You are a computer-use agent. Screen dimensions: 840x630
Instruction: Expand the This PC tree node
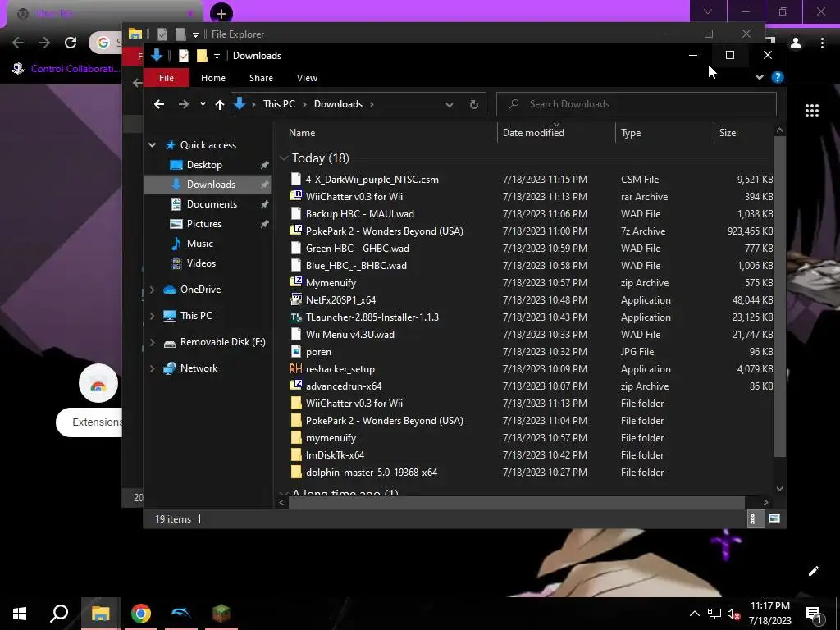tap(152, 316)
